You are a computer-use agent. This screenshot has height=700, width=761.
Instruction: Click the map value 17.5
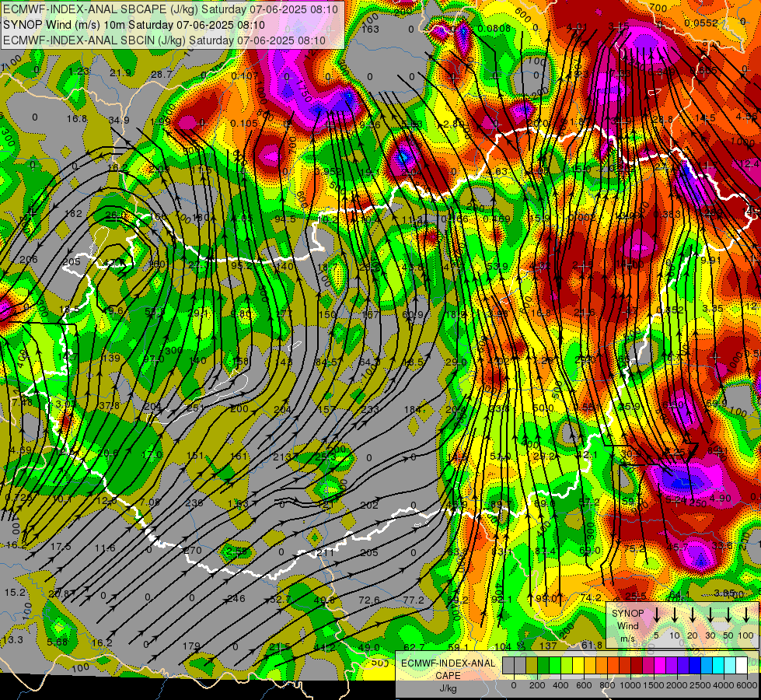[61, 547]
